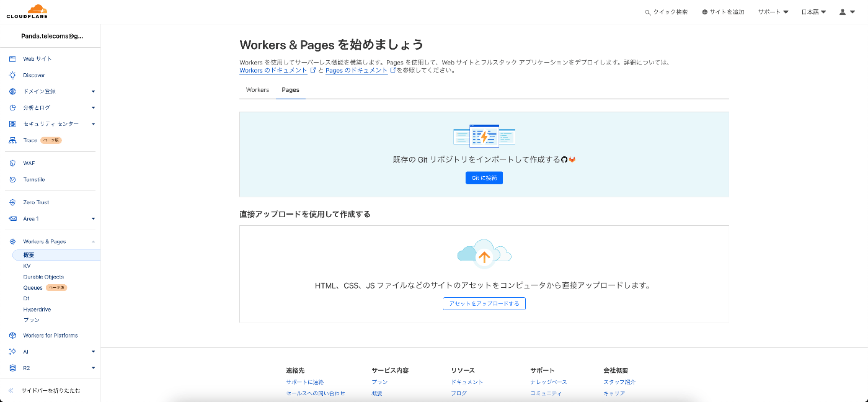Click the スタッフ紹介 footer link

[x=619, y=382]
